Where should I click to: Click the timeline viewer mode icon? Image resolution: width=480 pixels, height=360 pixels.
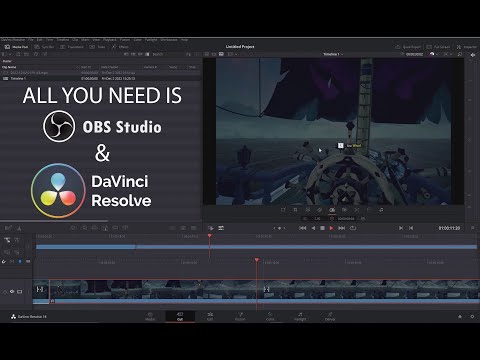coord(221,54)
